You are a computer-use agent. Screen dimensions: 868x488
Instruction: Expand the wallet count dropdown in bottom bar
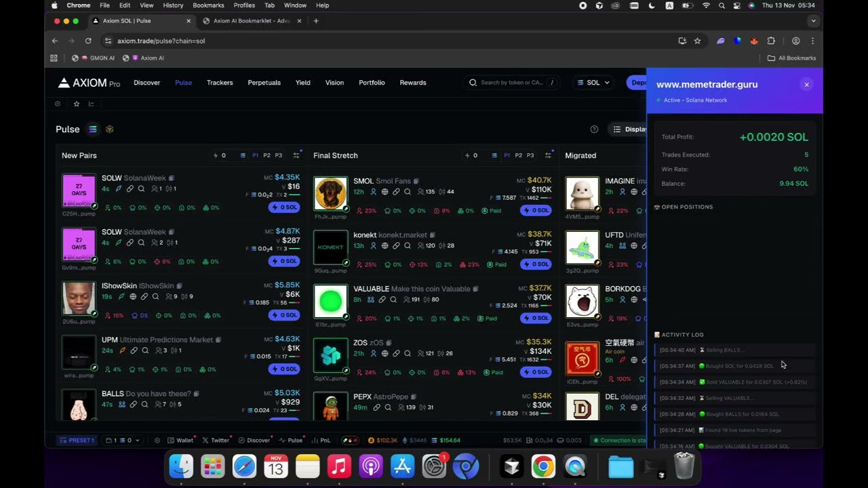123,440
